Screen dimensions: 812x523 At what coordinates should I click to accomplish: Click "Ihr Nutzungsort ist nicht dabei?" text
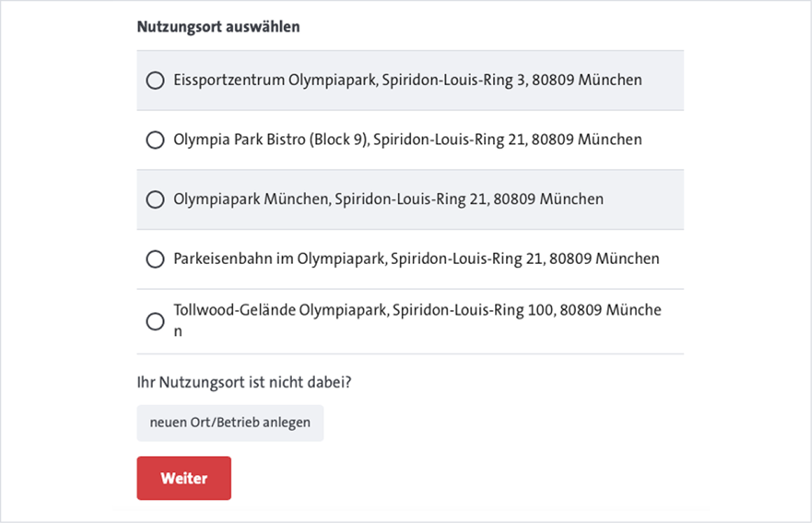pyautogui.click(x=244, y=382)
